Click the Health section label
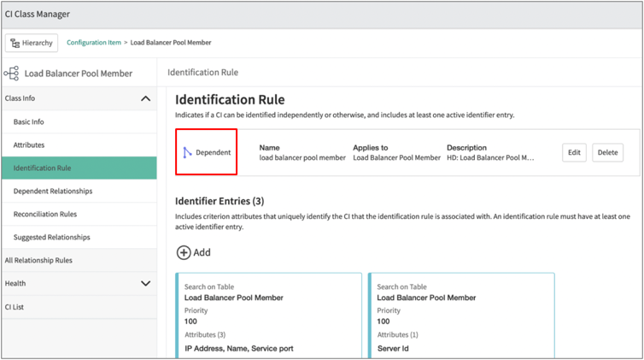 [x=15, y=284]
